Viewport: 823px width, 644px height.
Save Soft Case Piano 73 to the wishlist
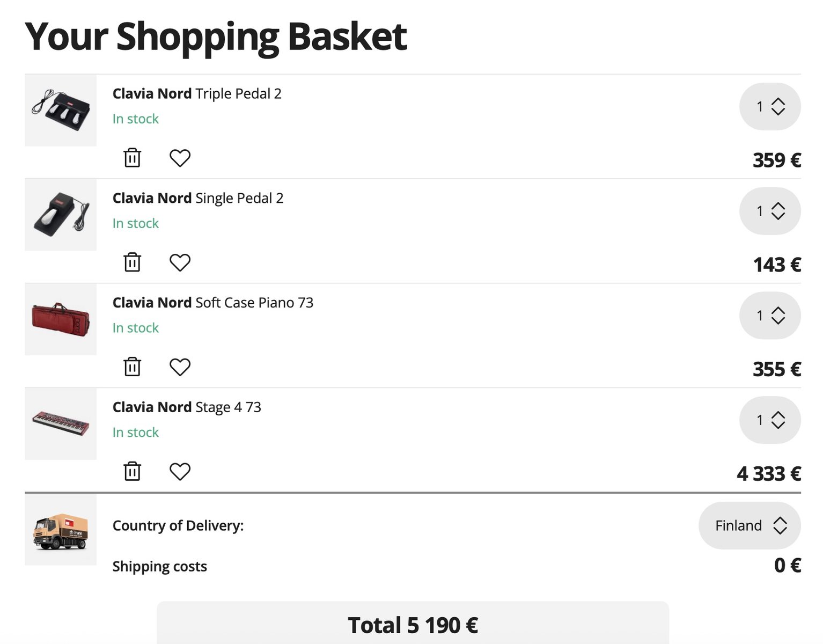pyautogui.click(x=180, y=367)
